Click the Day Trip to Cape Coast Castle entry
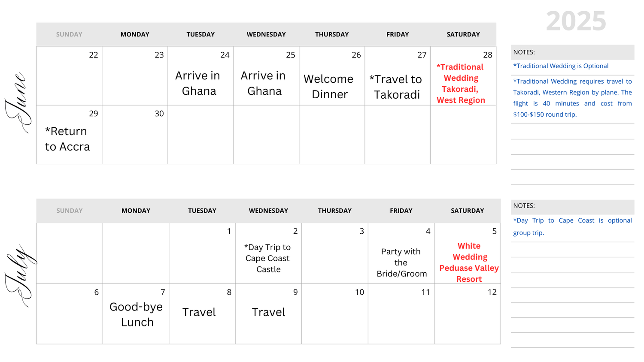 click(268, 258)
